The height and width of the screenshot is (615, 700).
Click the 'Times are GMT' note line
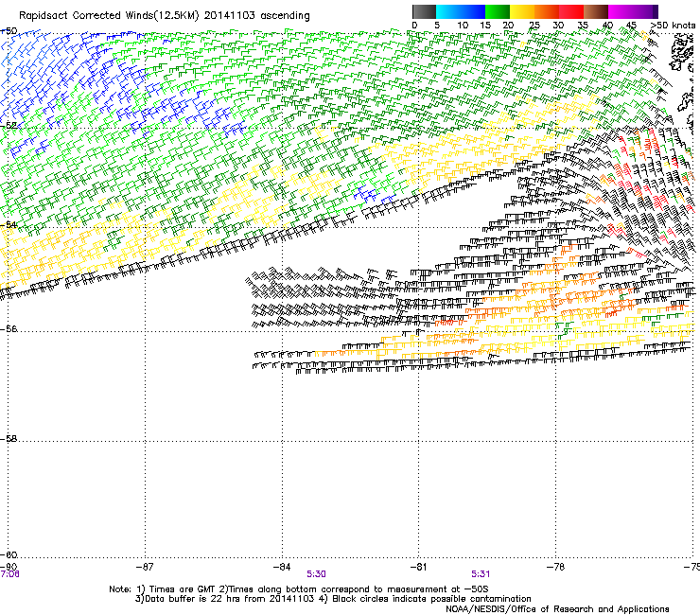[x=299, y=589]
